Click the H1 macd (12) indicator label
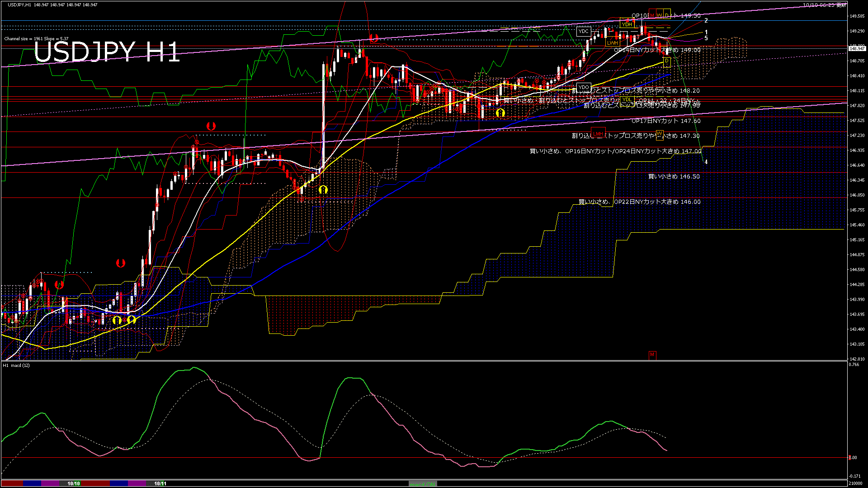Image resolution: width=868 pixels, height=488 pixels. click(16, 365)
